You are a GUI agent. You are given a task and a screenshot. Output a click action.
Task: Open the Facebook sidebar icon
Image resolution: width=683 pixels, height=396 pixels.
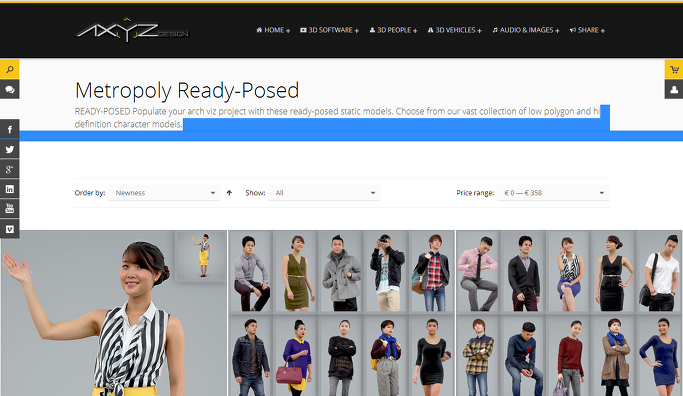10,129
